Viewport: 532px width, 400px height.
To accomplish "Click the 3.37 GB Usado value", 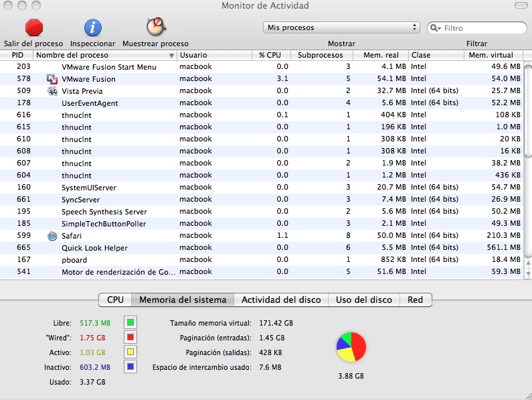I will (x=92, y=382).
